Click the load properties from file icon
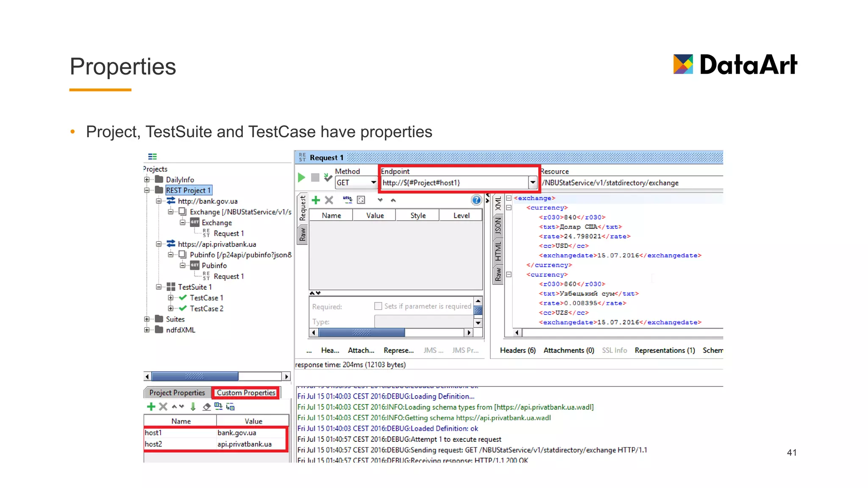Image resolution: width=868 pixels, height=488 pixels. pos(218,406)
